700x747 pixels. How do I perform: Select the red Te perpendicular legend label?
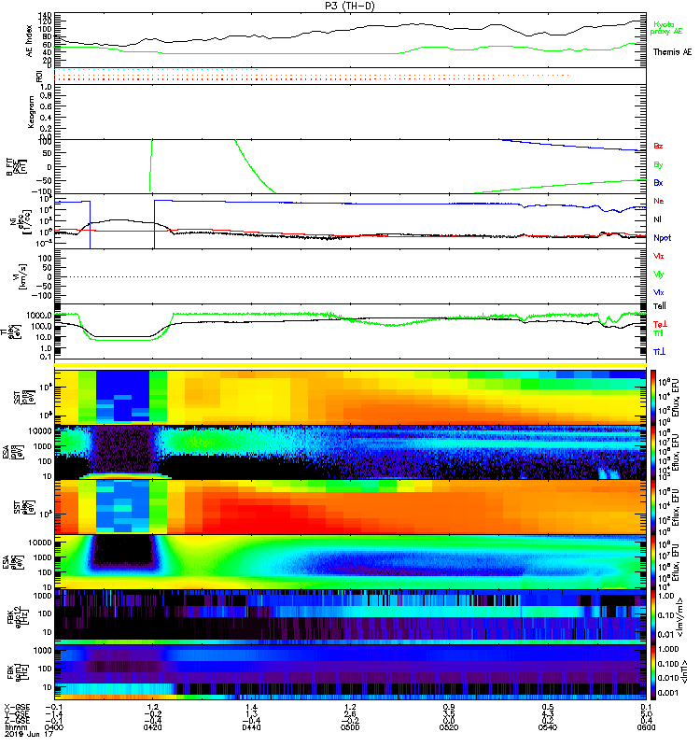coord(660,324)
